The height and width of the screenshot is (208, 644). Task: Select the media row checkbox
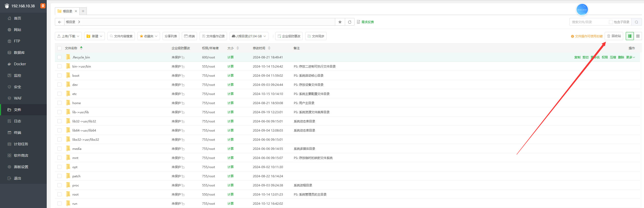59,149
